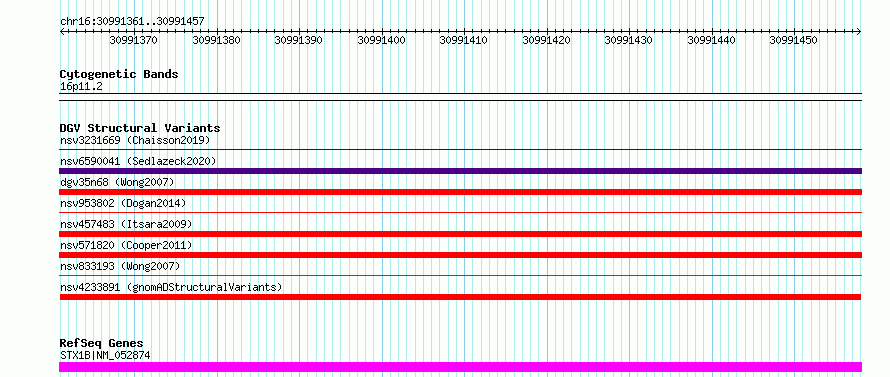Click ruler position 30991370
890x377 pixels.
(x=134, y=40)
